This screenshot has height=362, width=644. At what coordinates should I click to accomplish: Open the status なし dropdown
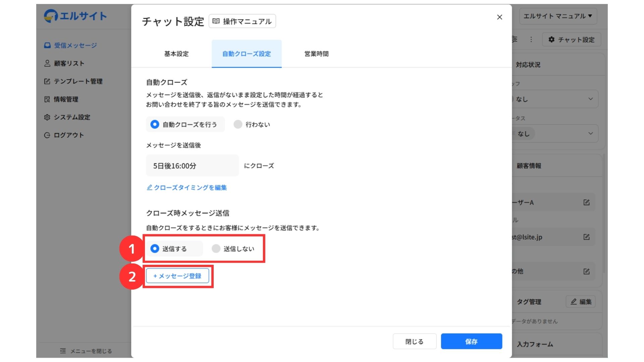557,133
